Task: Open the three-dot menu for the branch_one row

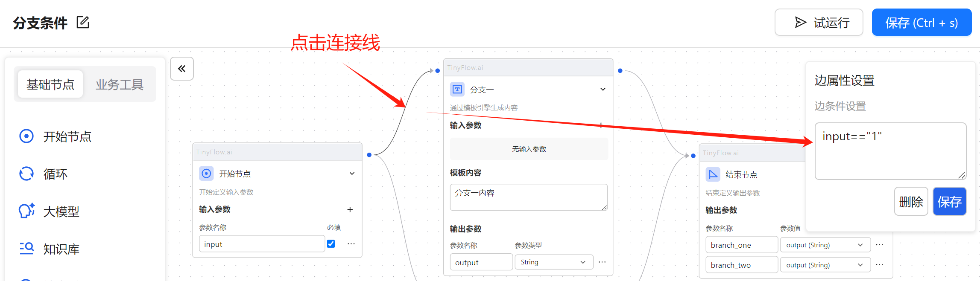Action: tap(879, 245)
